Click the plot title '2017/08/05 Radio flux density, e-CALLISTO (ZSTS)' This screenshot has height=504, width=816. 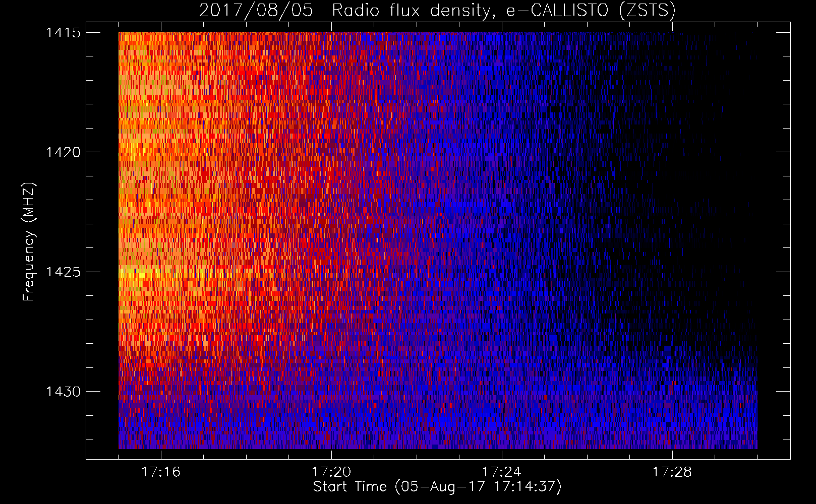(437, 11)
